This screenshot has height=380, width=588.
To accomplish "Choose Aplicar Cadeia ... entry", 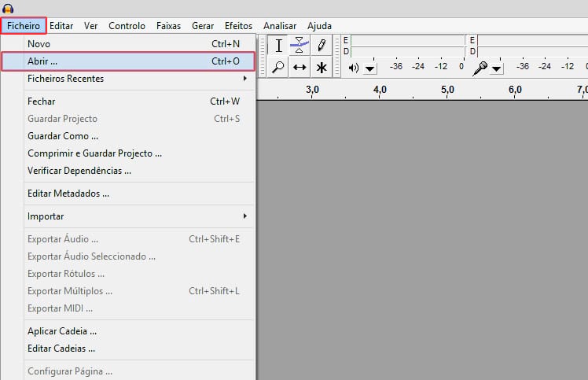I will point(128,331).
